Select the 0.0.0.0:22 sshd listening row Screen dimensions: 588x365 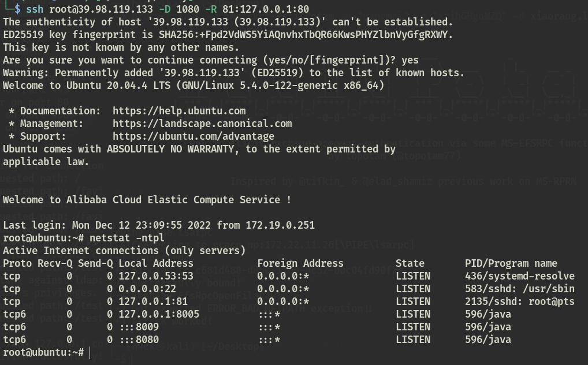click(x=289, y=289)
